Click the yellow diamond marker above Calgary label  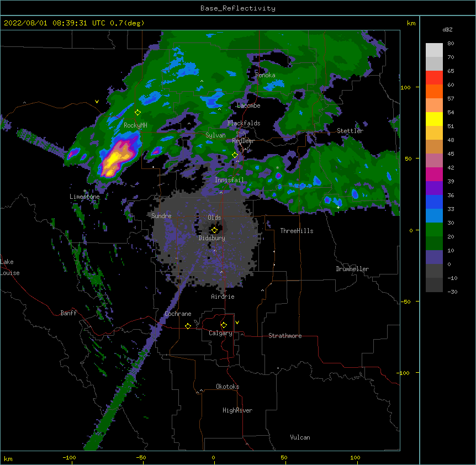click(x=224, y=325)
